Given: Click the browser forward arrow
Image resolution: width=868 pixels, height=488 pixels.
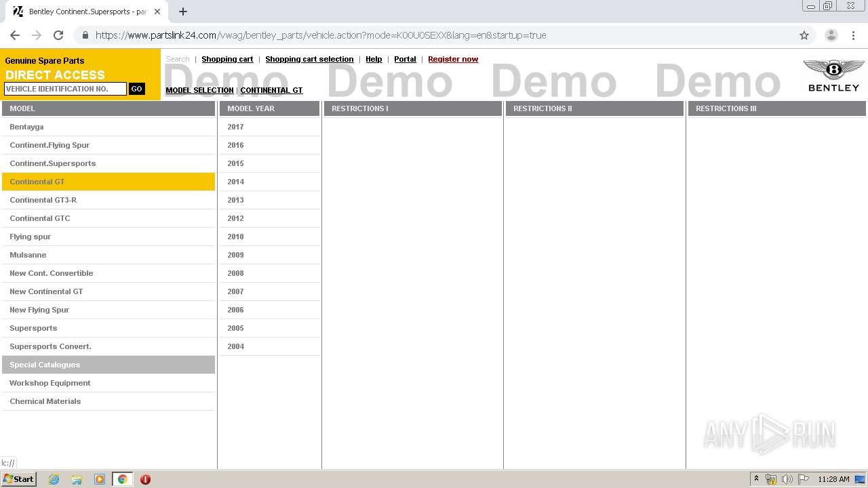Looking at the screenshot, I should tap(37, 35).
